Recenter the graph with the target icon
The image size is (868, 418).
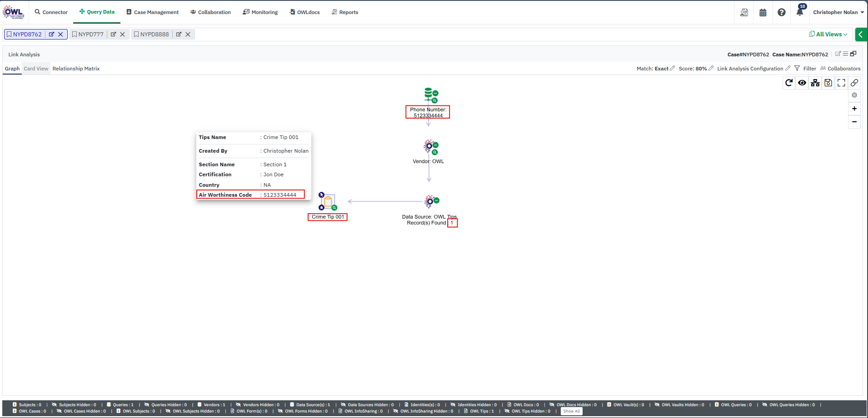(x=854, y=95)
